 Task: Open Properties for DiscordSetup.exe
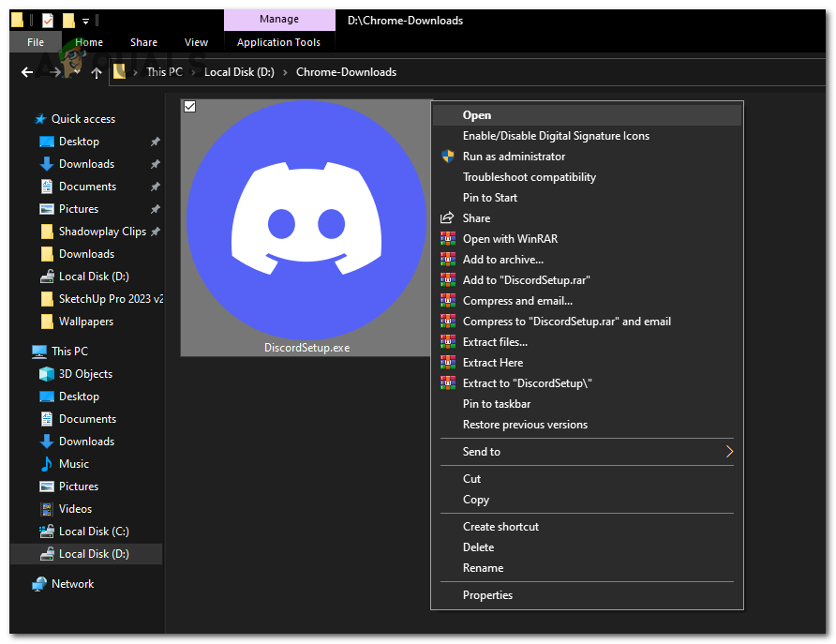tap(487, 594)
